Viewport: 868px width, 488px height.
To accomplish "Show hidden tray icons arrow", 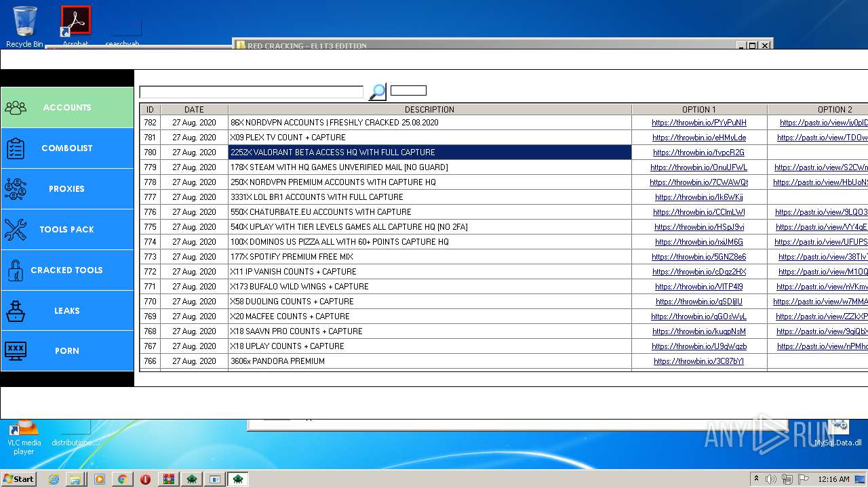I will [x=756, y=479].
